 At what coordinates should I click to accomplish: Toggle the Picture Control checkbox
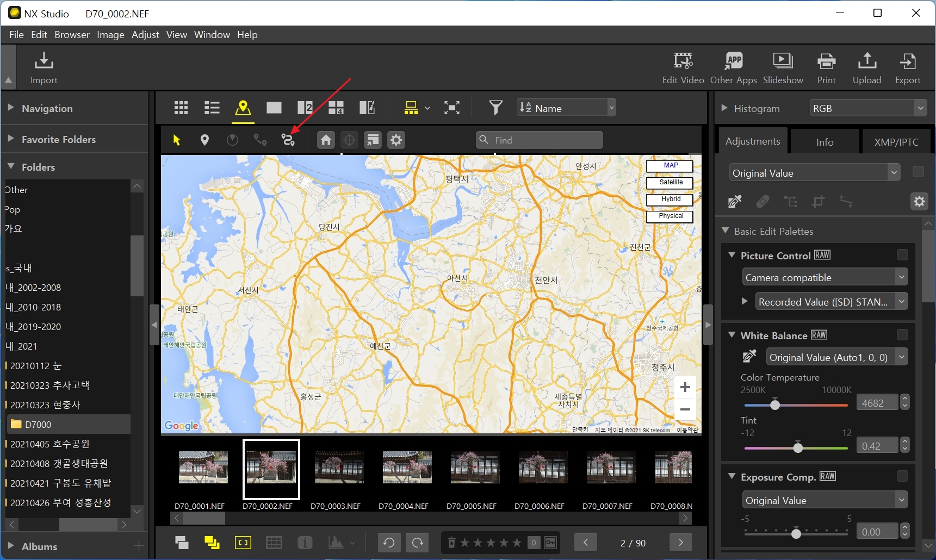point(902,255)
